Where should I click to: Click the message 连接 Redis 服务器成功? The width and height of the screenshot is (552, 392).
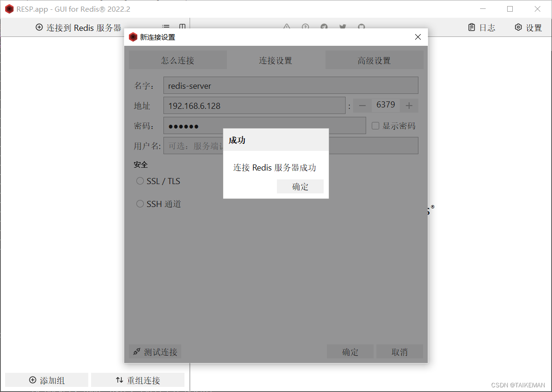tap(275, 167)
